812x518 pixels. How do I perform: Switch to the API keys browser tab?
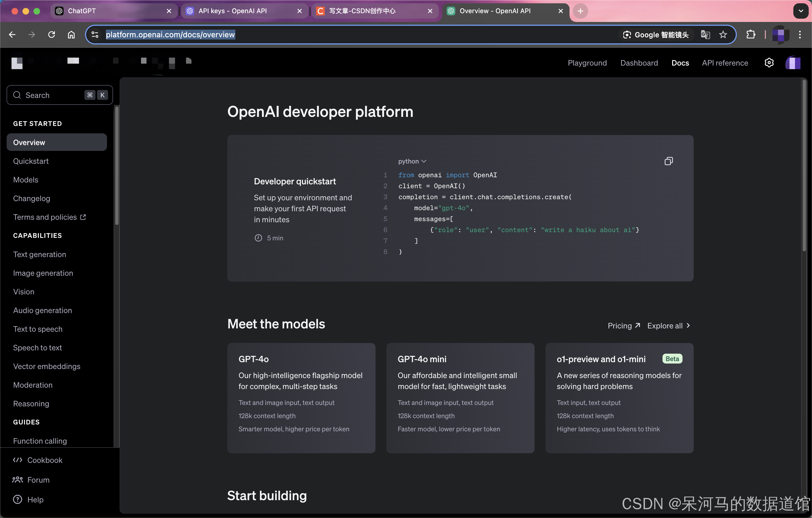(233, 11)
